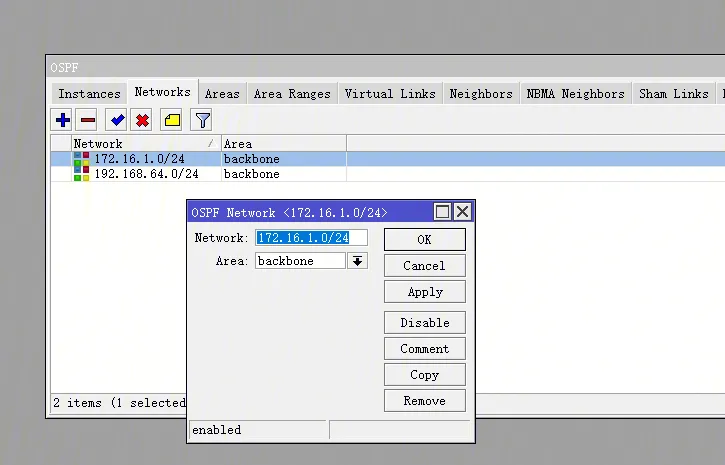Click the 192.168.64.0/24 row network icon
The width and height of the screenshot is (725, 465).
[81, 174]
